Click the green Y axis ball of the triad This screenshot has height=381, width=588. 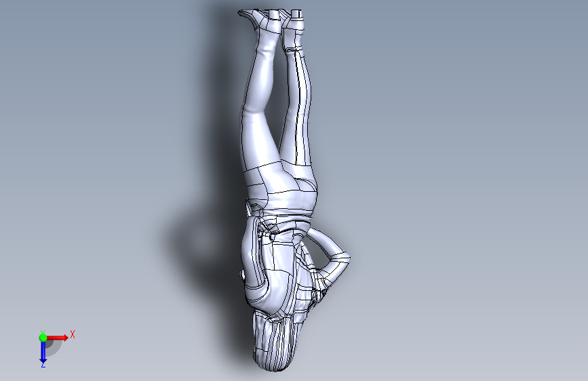43,338
